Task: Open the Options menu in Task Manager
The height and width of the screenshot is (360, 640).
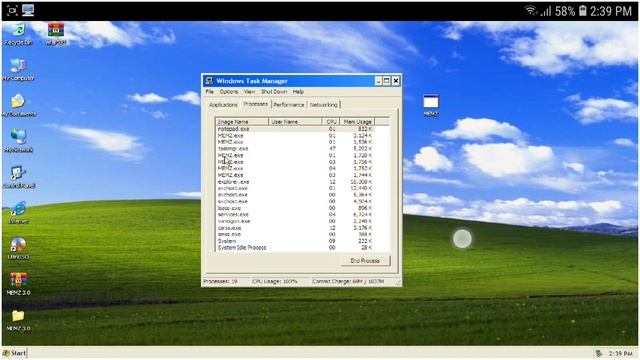Action: pyautogui.click(x=229, y=92)
